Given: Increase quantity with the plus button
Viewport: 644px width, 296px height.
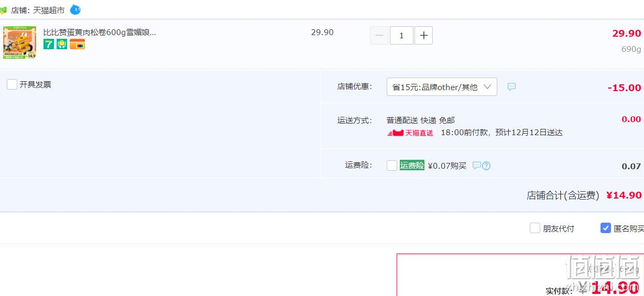Looking at the screenshot, I should point(423,36).
